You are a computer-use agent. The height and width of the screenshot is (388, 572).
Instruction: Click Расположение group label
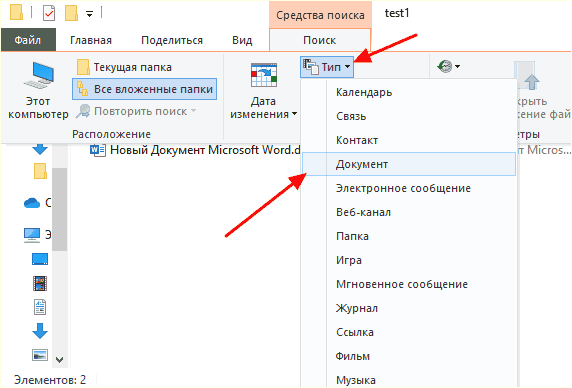pos(111,134)
